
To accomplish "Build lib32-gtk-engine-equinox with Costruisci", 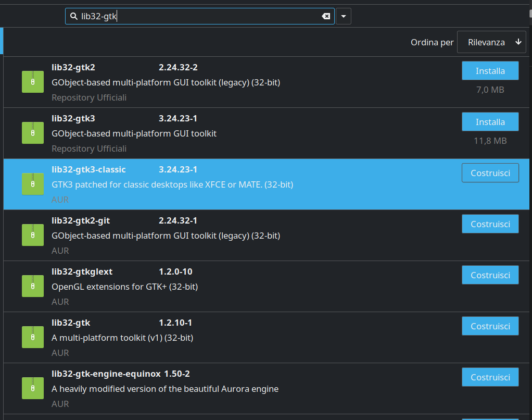I will click(490, 377).
